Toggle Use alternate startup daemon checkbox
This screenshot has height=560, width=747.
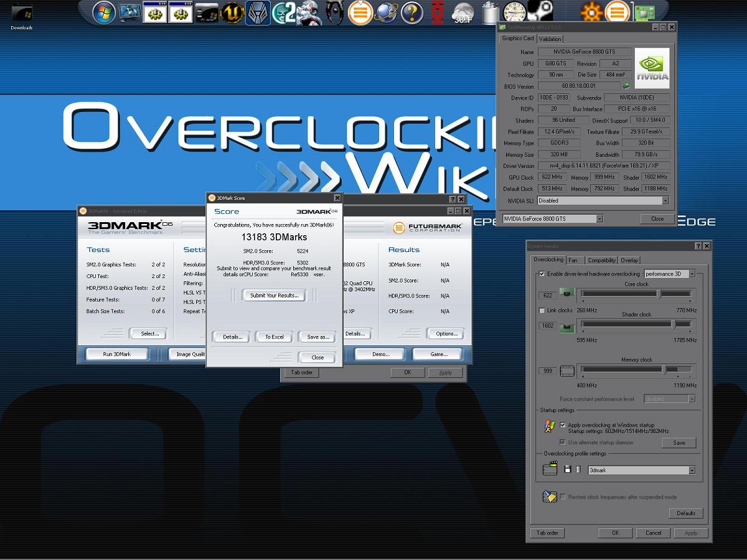pyautogui.click(x=563, y=442)
